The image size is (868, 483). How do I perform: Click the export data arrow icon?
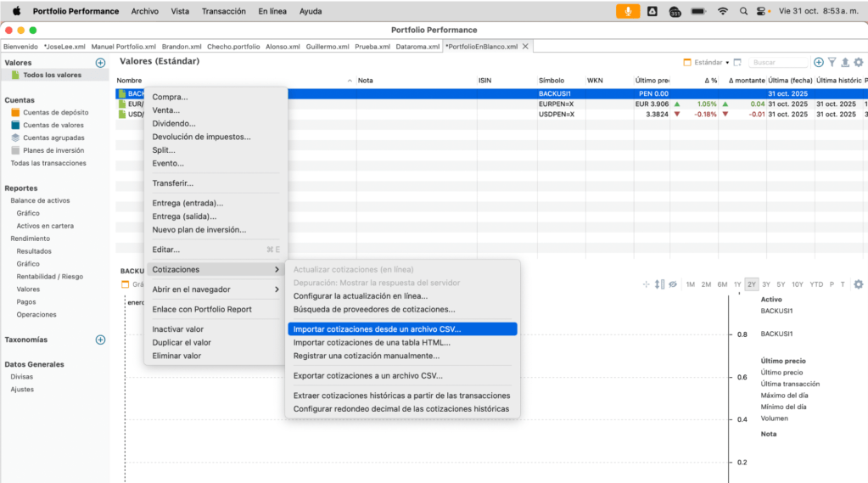[845, 62]
